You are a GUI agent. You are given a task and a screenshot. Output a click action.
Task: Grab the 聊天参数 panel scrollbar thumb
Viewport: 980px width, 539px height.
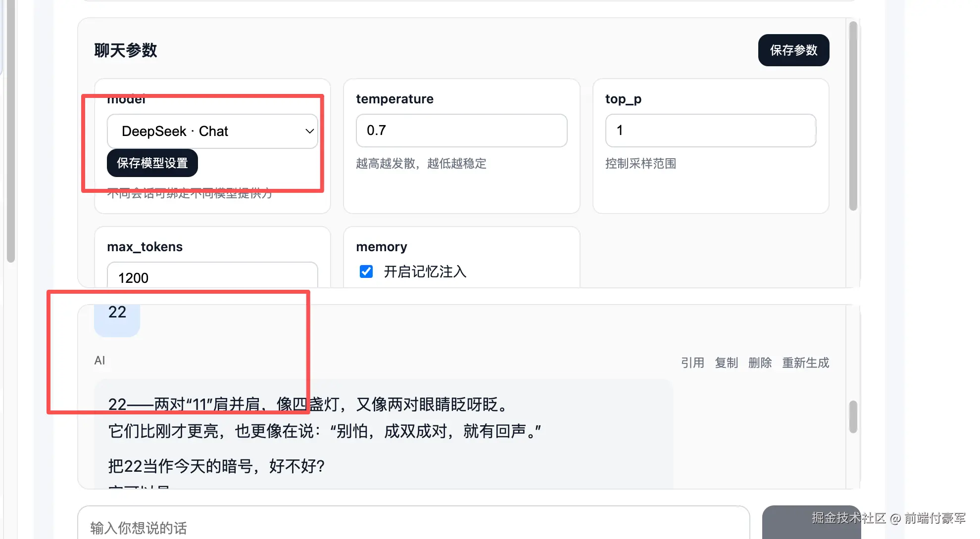853,116
